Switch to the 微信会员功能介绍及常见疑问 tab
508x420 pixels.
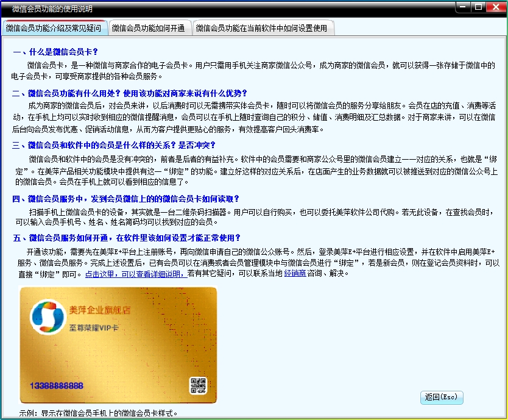[54, 28]
